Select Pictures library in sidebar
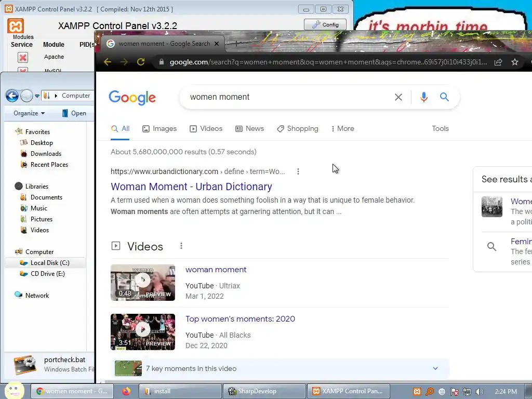The height and width of the screenshot is (399, 532). click(36, 219)
